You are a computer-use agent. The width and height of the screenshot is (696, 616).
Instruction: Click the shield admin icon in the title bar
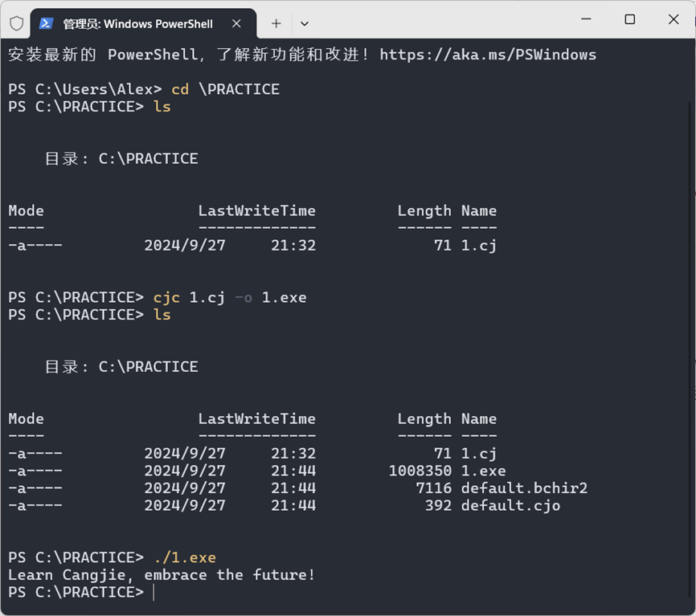[16, 23]
